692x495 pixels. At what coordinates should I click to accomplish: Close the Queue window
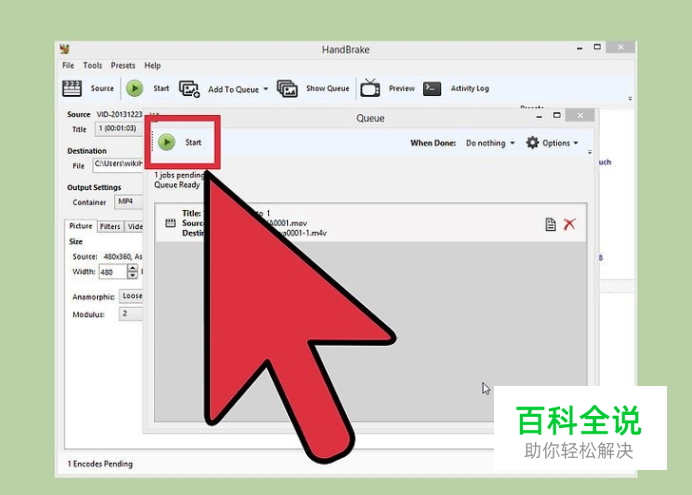point(580,115)
